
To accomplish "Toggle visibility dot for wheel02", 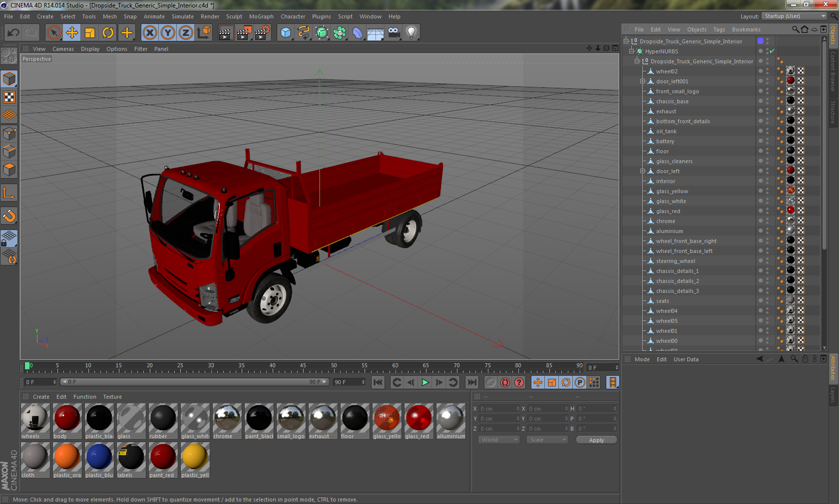I will [761, 70].
